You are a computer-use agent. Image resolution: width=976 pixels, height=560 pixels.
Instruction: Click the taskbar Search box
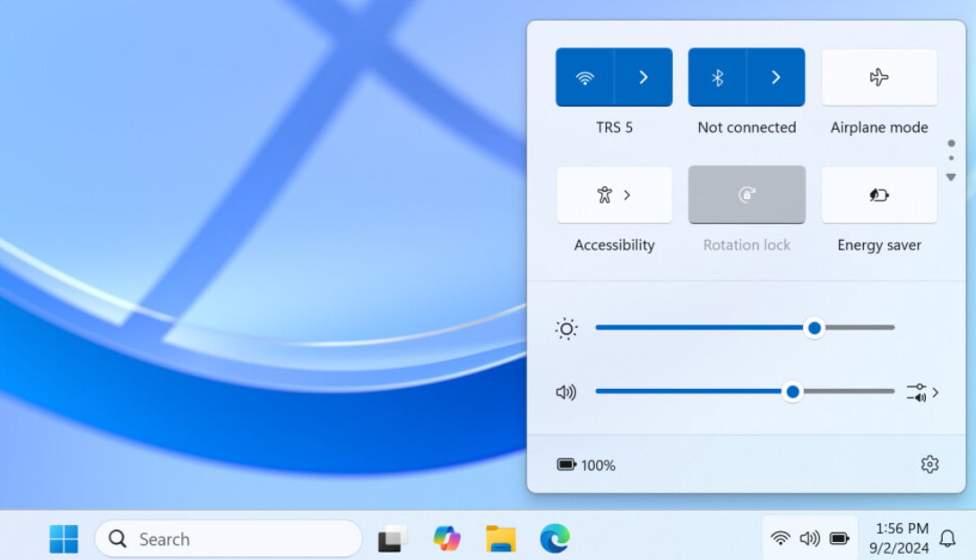click(229, 538)
